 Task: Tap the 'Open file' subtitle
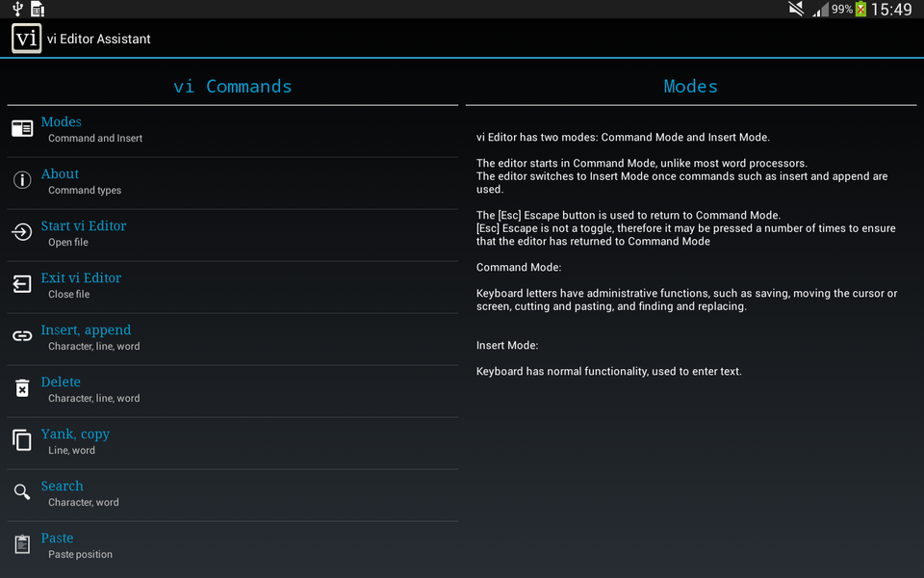point(68,242)
